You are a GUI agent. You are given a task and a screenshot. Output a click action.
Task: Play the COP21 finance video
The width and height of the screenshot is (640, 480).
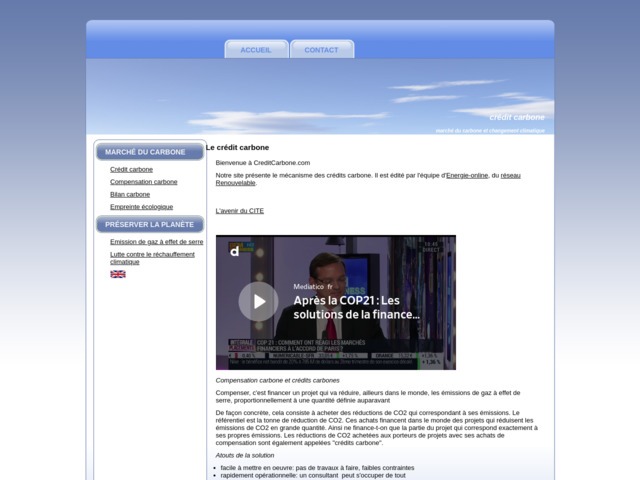coord(258,301)
